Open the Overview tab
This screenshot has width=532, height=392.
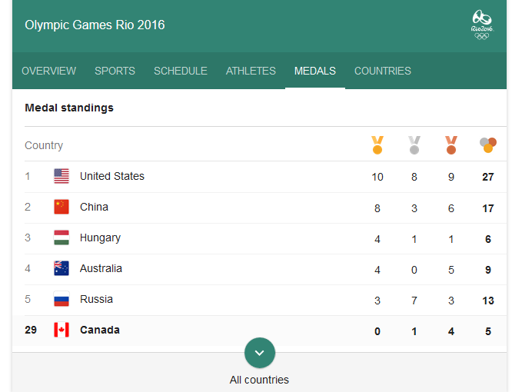tap(48, 71)
